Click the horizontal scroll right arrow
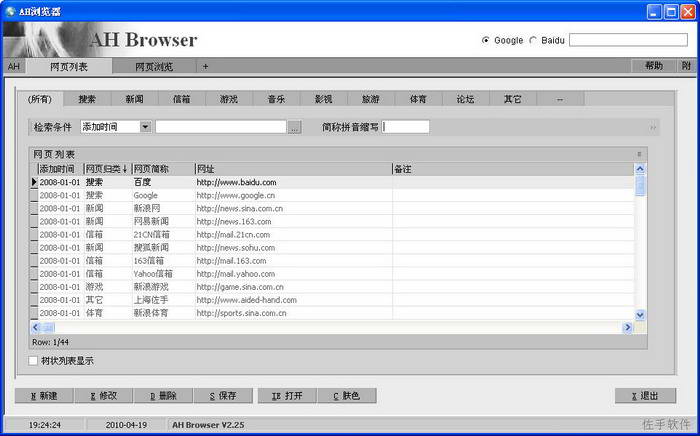 pyautogui.click(x=628, y=328)
